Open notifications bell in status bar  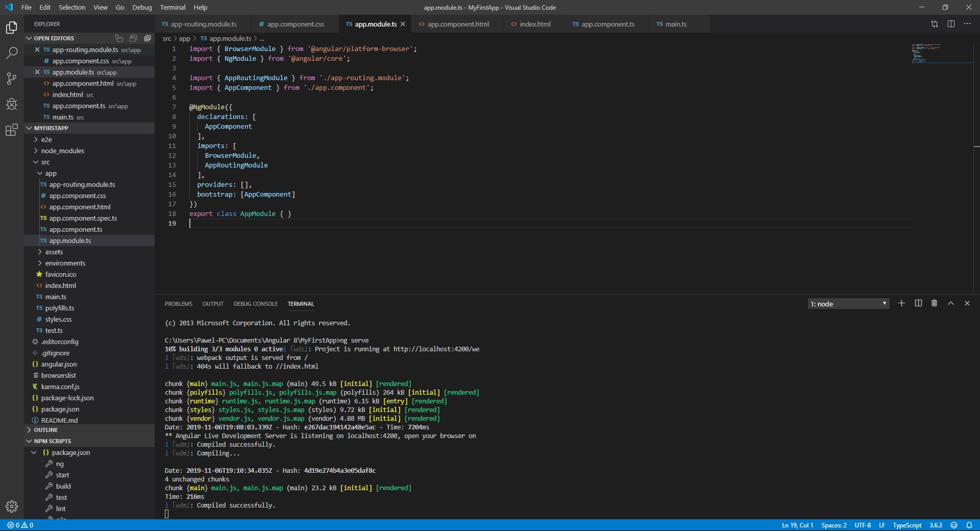tap(969, 525)
